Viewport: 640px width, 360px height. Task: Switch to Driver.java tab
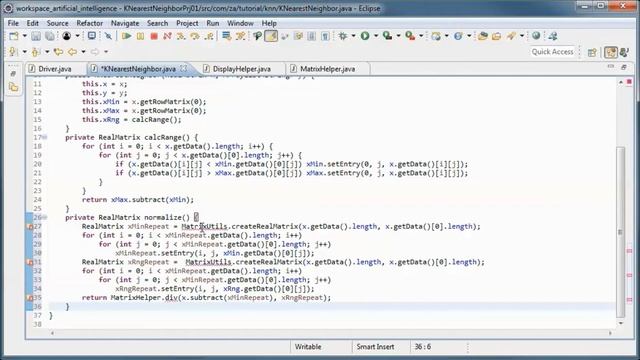55,69
